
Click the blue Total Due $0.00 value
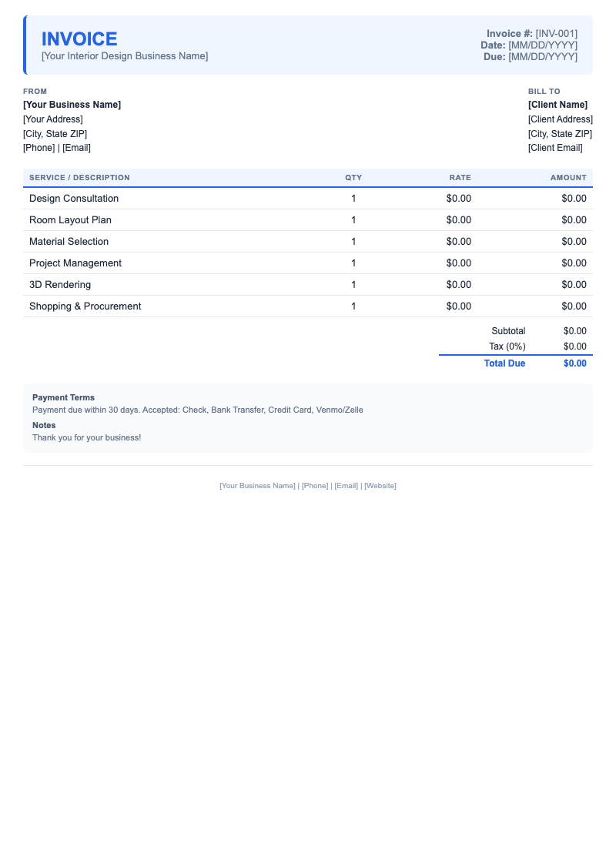coord(575,363)
